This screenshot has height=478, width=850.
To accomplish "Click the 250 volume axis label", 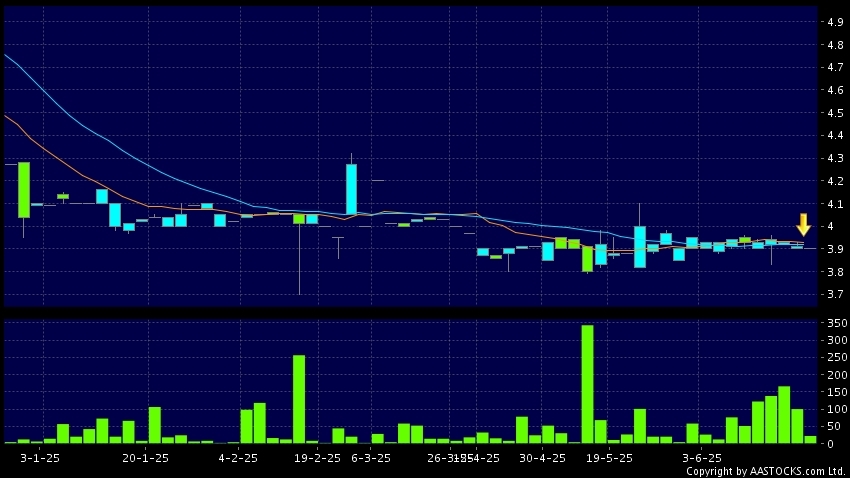I will (837, 357).
